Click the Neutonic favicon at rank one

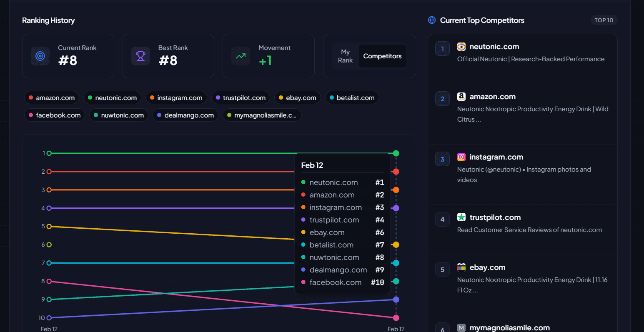(x=461, y=46)
